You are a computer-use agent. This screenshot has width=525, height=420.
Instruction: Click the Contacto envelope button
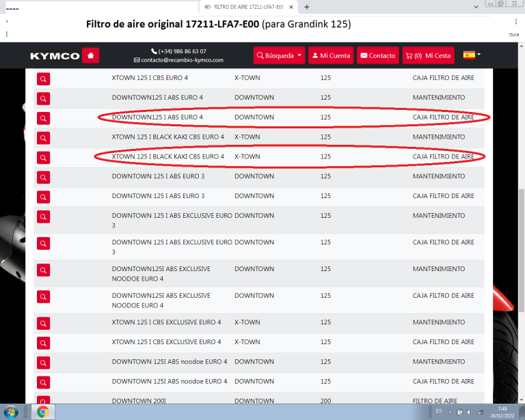coord(377,55)
